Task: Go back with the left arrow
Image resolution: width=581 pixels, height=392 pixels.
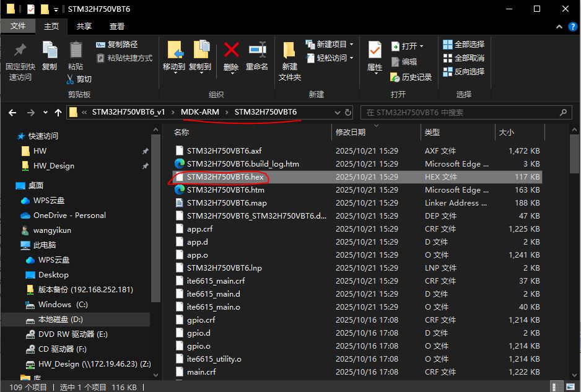Action: click(12, 113)
